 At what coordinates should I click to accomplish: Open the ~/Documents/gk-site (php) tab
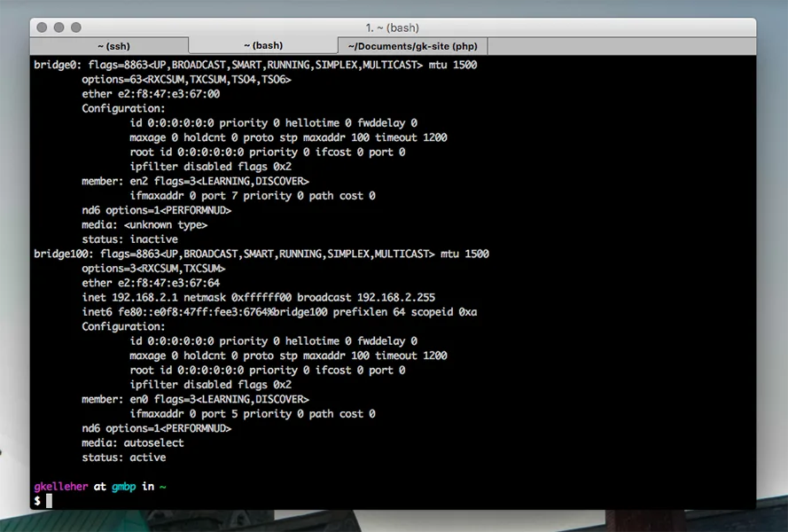412,46
